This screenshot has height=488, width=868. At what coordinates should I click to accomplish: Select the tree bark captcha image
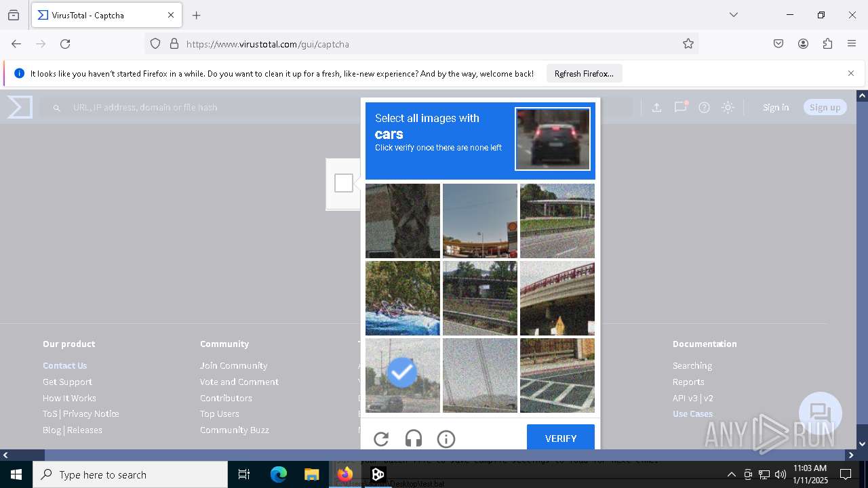pos(403,221)
